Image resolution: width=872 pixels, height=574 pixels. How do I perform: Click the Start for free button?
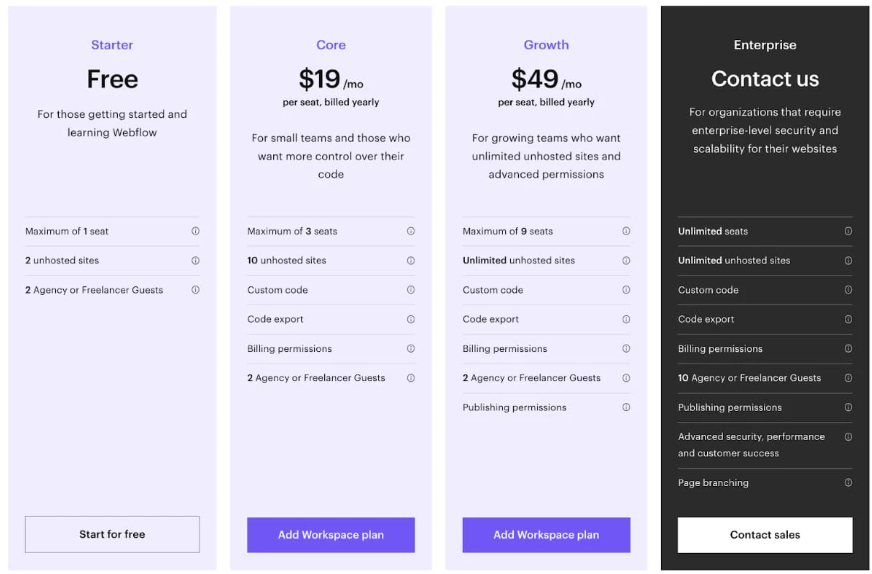pyautogui.click(x=112, y=535)
